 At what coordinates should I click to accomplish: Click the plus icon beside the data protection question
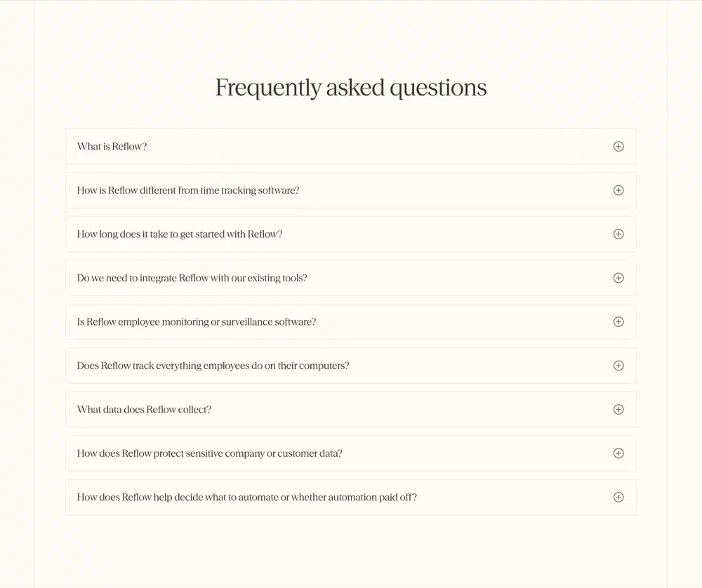(618, 453)
